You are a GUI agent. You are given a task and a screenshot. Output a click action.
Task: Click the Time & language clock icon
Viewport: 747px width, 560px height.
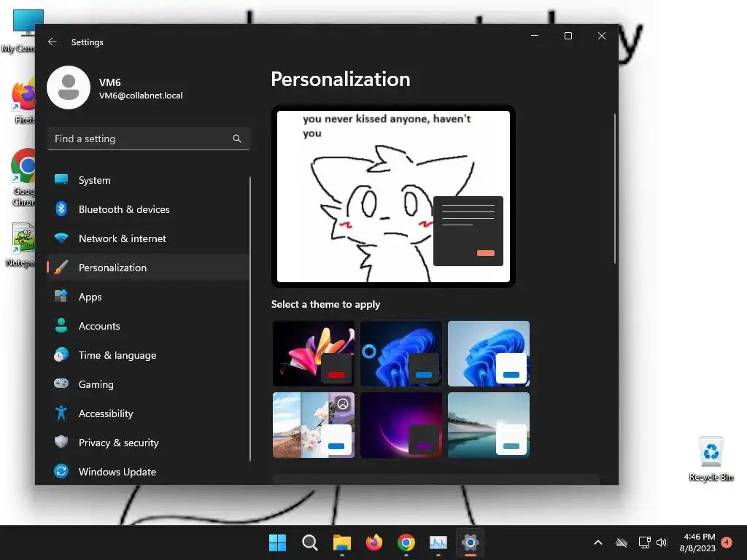[x=61, y=355]
